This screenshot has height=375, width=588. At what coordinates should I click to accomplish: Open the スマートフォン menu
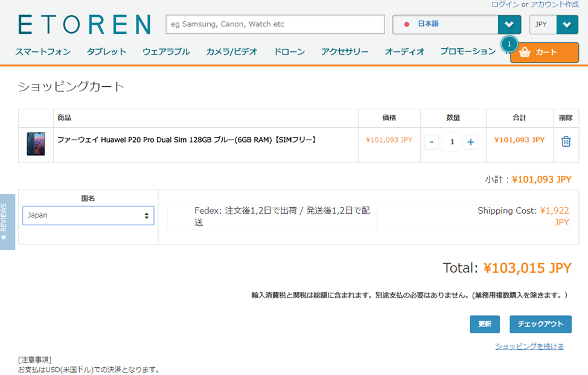[x=43, y=52]
